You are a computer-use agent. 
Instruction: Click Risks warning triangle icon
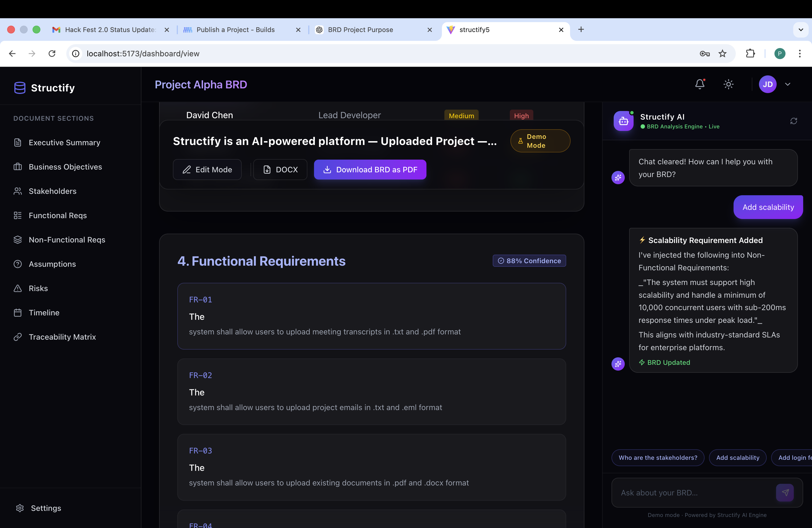coord(18,288)
